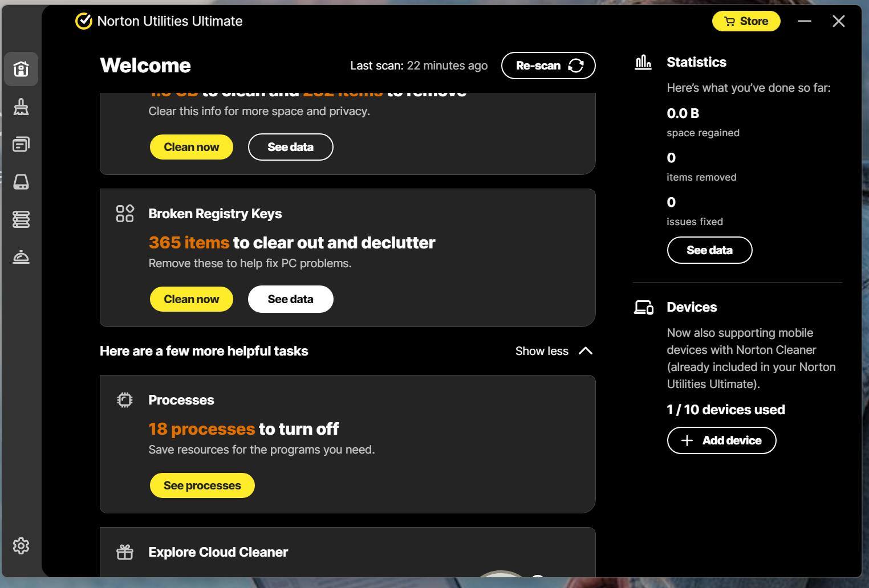Click the See processes button
869x588 pixels.
pyautogui.click(x=202, y=485)
